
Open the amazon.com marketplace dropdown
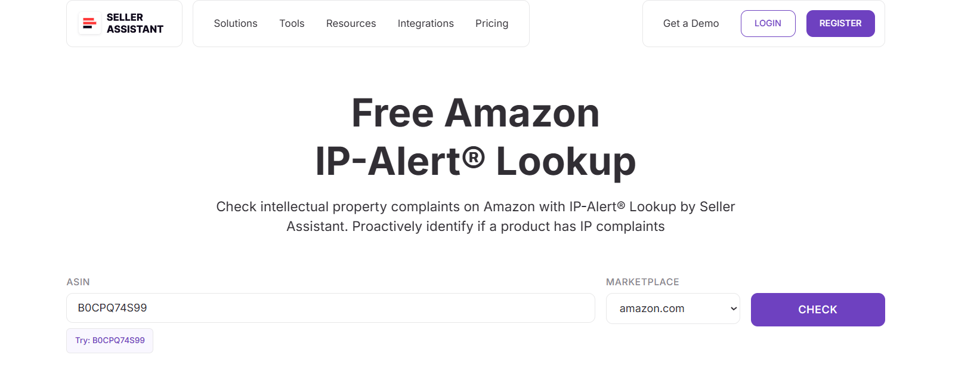coord(673,309)
